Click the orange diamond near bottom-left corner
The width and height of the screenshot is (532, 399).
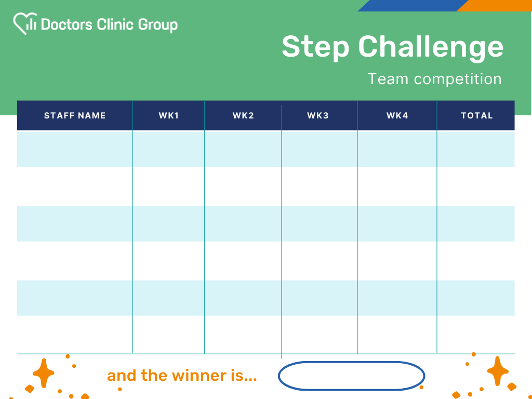30,389
